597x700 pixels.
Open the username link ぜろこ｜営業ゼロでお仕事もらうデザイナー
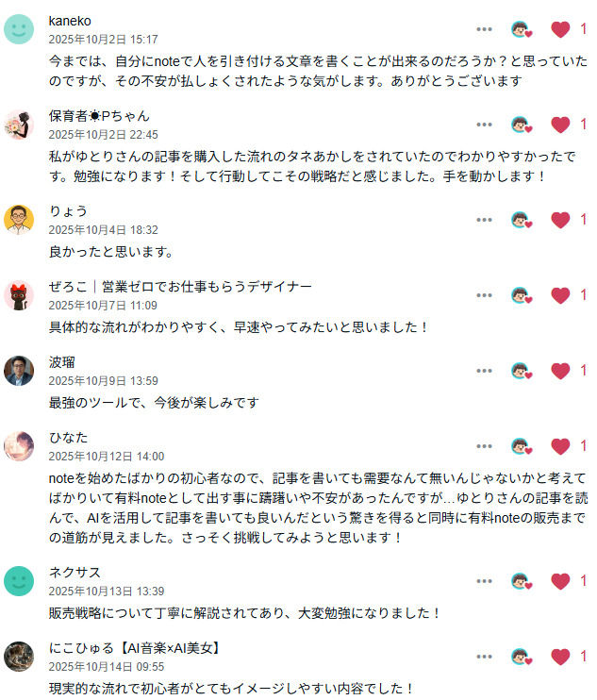point(180,287)
